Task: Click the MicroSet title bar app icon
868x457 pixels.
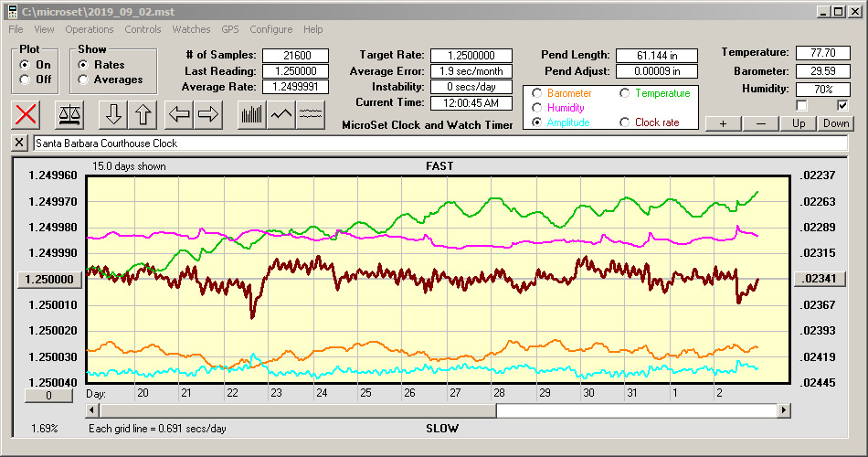Action: [12, 11]
